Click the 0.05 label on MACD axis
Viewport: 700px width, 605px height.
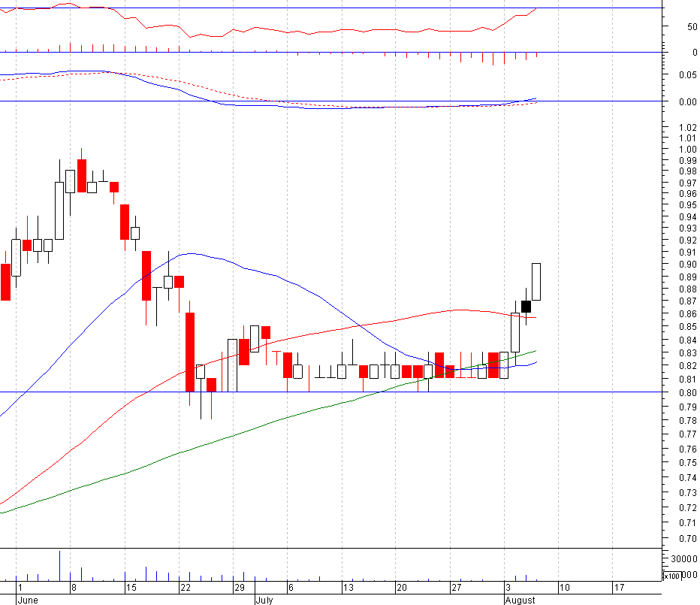point(687,74)
